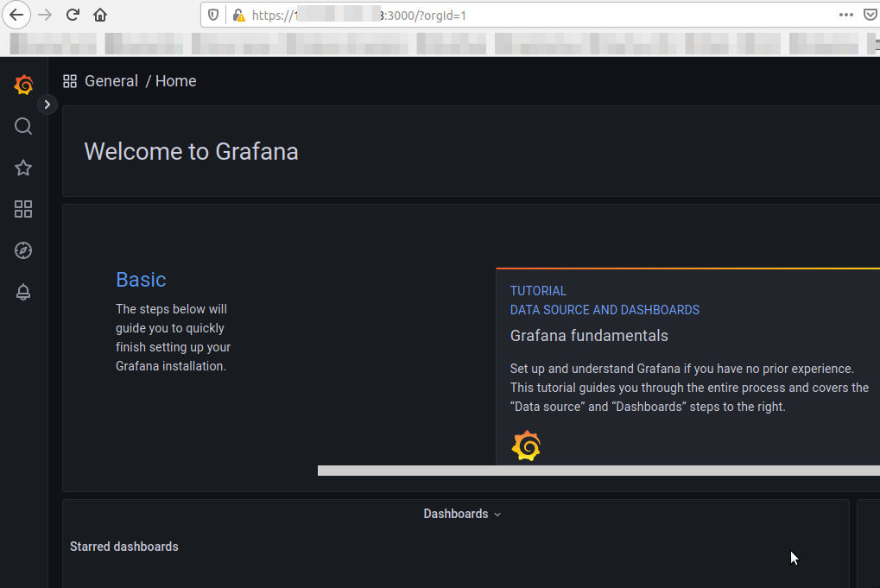880x588 pixels.
Task: Open the Dashboards grid icon in sidebar
Action: (x=23, y=209)
